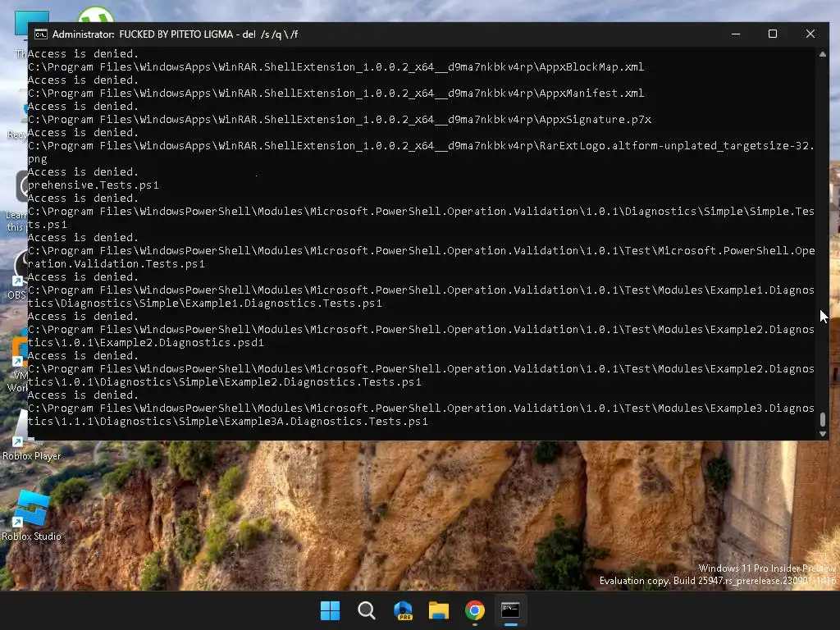Viewport: 840px width, 630px height.
Task: Click the line 'prehensive.Tests.ps1'
Action: pyautogui.click(x=94, y=185)
